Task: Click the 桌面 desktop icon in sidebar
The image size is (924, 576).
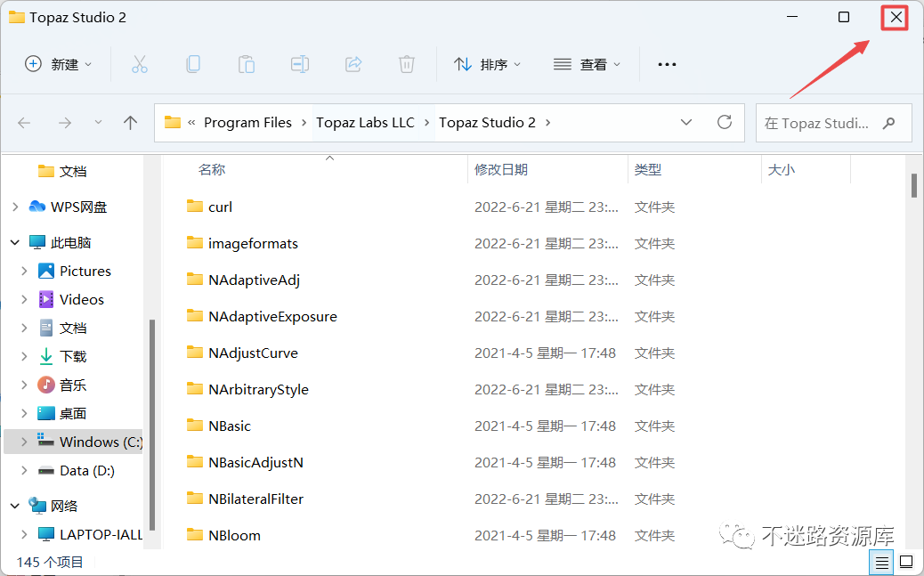Action: point(46,413)
